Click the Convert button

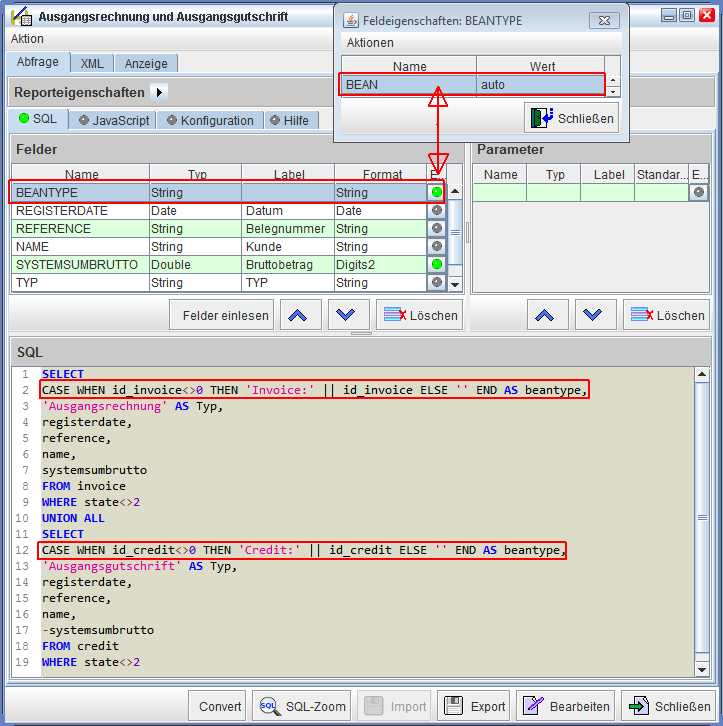pos(220,706)
